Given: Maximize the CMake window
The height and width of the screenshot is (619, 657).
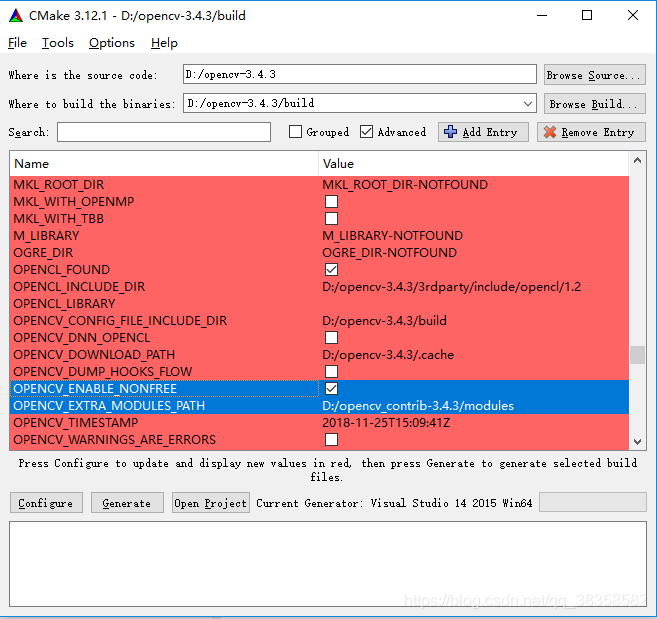Looking at the screenshot, I should click(587, 16).
